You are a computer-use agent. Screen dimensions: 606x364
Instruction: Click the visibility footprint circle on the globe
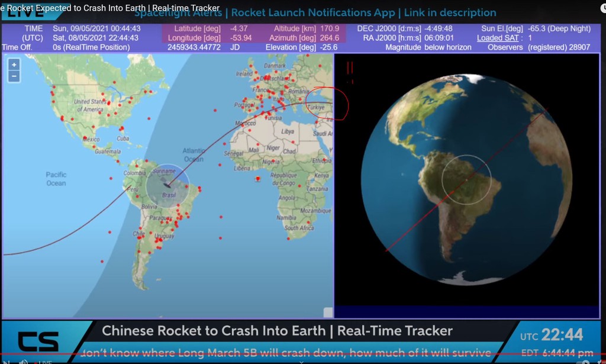click(466, 180)
